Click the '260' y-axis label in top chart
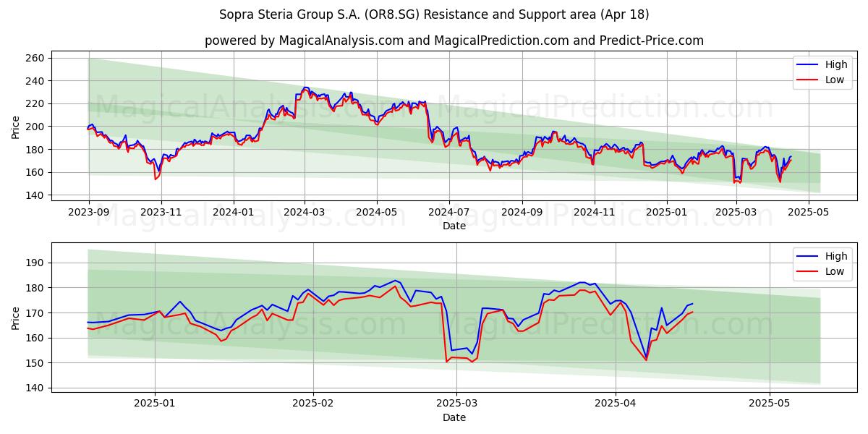The image size is (868, 434). pos(36,58)
